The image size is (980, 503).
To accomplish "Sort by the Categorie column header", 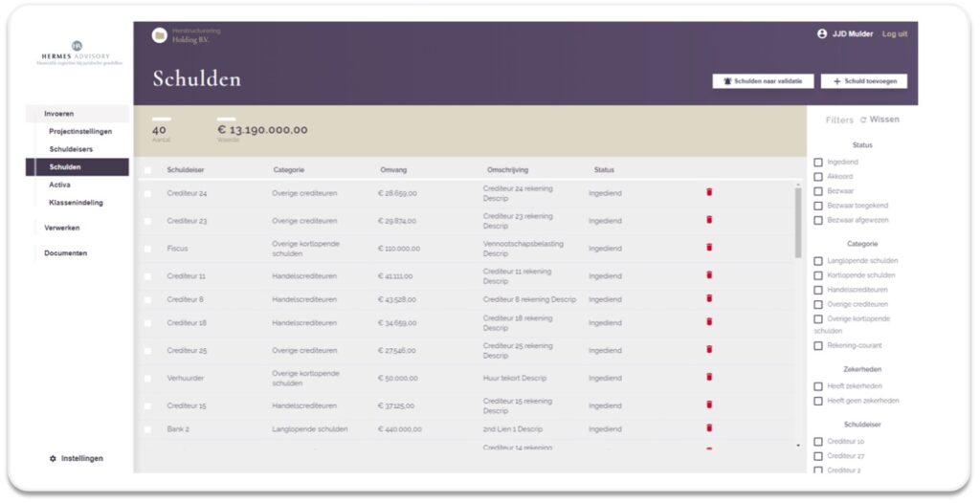I will (x=289, y=170).
